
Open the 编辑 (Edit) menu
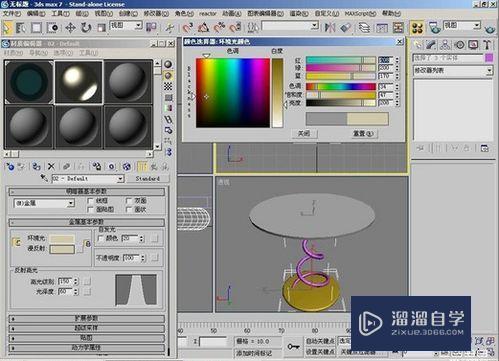click(36, 14)
